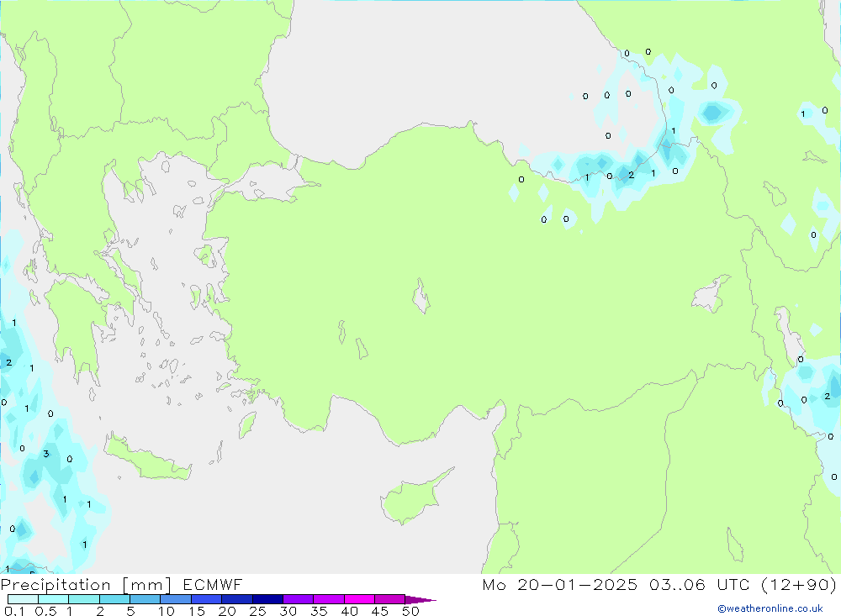
Task: Click the '50' legend scale label
Action: coord(410,611)
